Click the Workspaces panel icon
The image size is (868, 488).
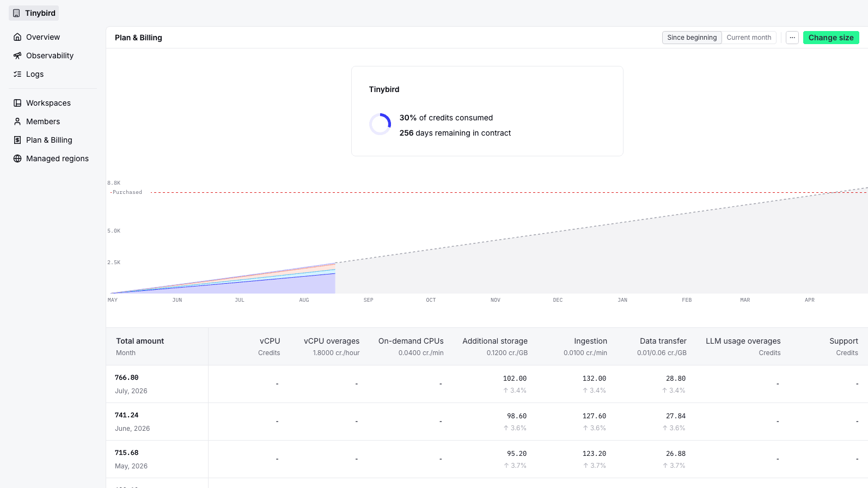17,103
